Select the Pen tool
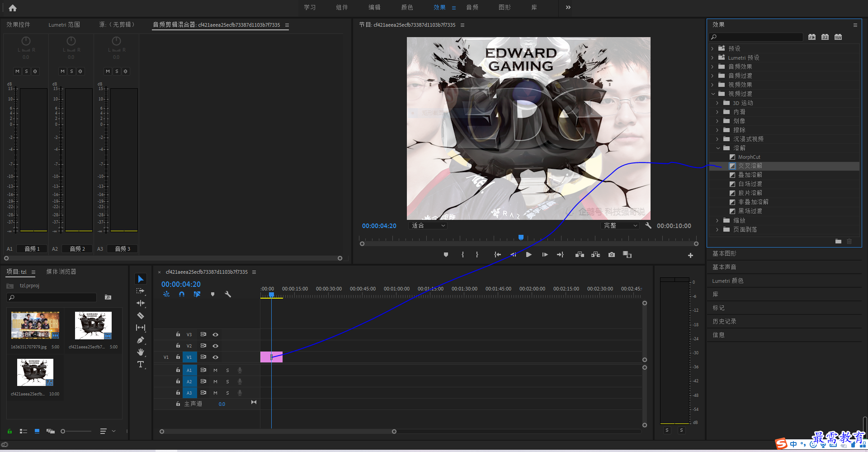Viewport: 868px width, 452px height. (x=141, y=340)
